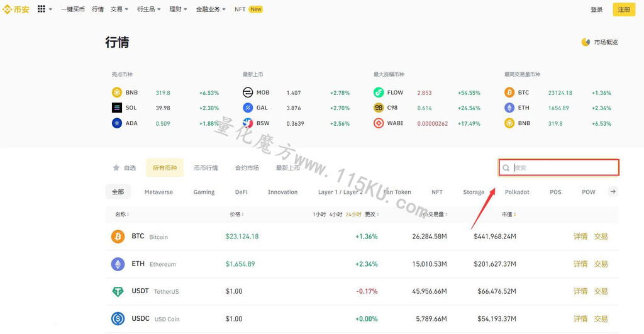Select the DeFi category filter
The image size is (644, 334).
pos(241,192)
